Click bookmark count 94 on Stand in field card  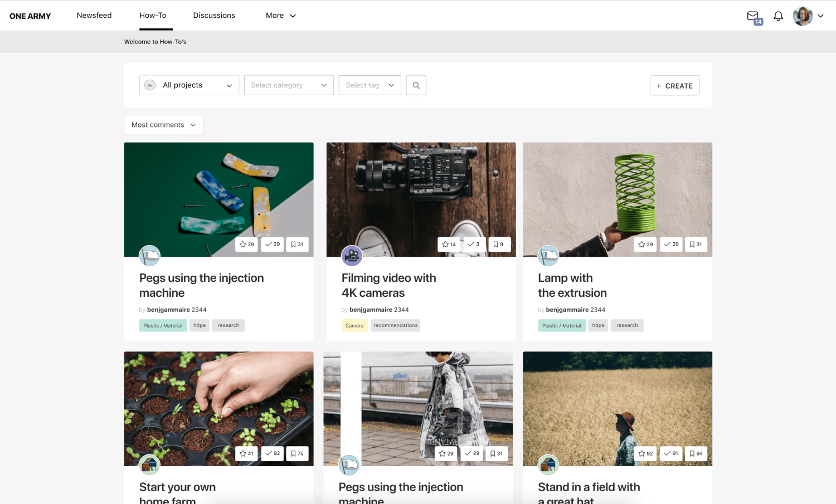tap(696, 454)
